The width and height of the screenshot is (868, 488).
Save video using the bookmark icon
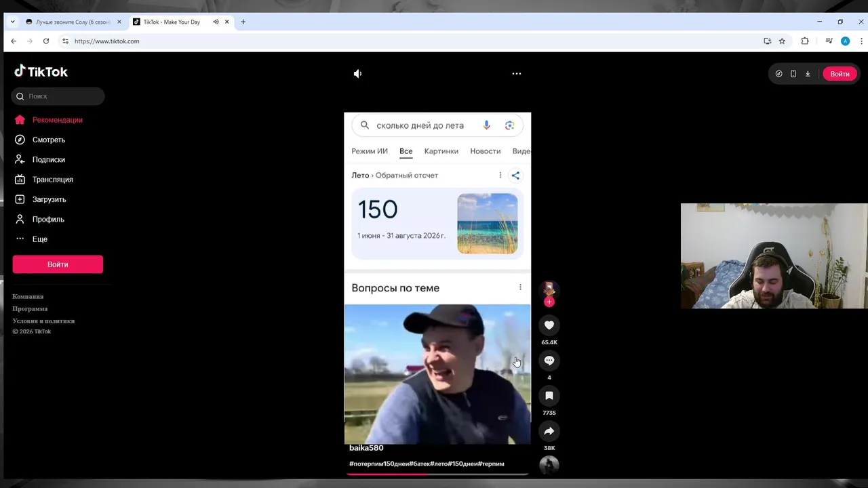click(549, 396)
